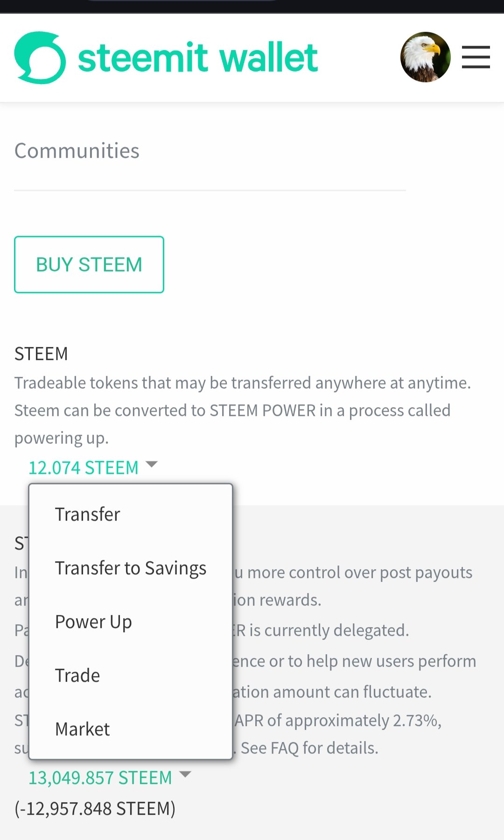Open the hamburger menu icon
The height and width of the screenshot is (840, 504).
(x=476, y=57)
